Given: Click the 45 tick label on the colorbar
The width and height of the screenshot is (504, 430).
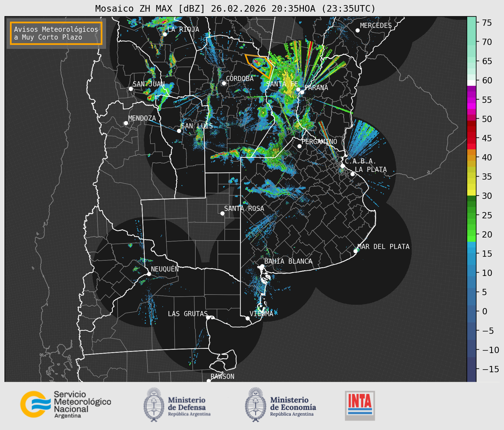Looking at the screenshot, I should pyautogui.click(x=487, y=138).
